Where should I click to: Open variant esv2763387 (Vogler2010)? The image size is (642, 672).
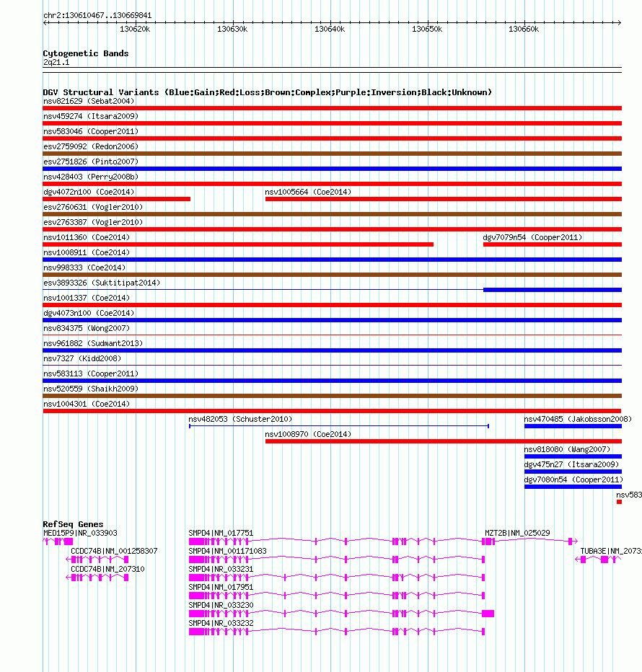[x=333, y=229]
